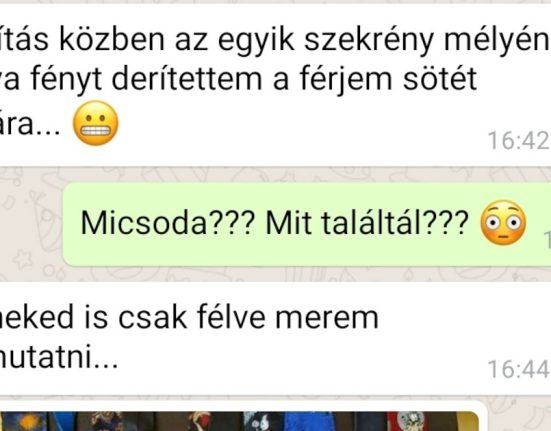
Task: Click the word 'sötét'
Action: tap(440, 79)
